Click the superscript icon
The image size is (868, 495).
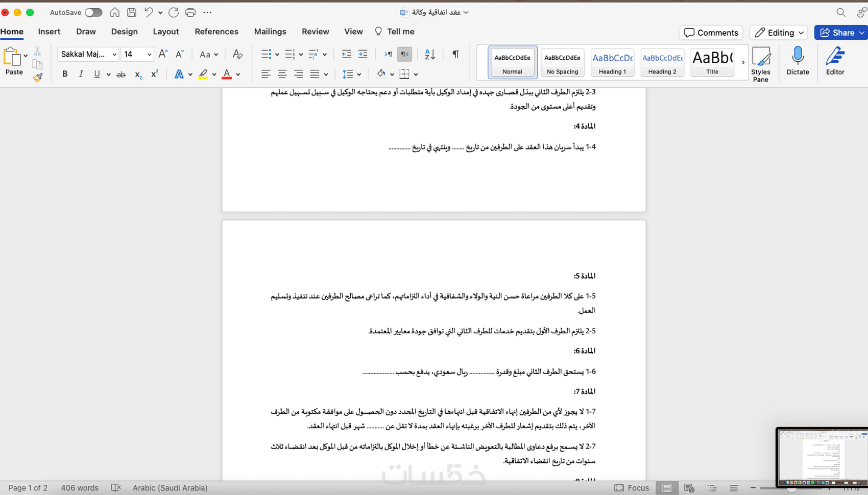click(x=154, y=75)
